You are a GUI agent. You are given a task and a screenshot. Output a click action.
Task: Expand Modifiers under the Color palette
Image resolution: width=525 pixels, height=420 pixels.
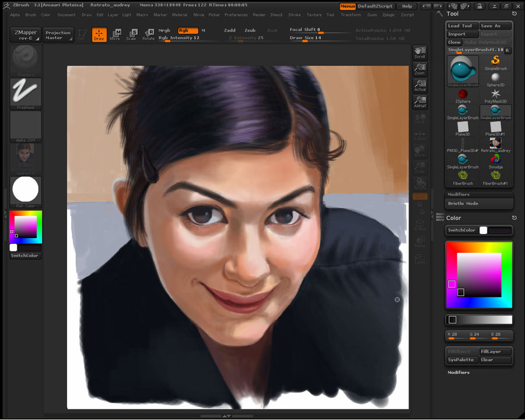point(459,372)
